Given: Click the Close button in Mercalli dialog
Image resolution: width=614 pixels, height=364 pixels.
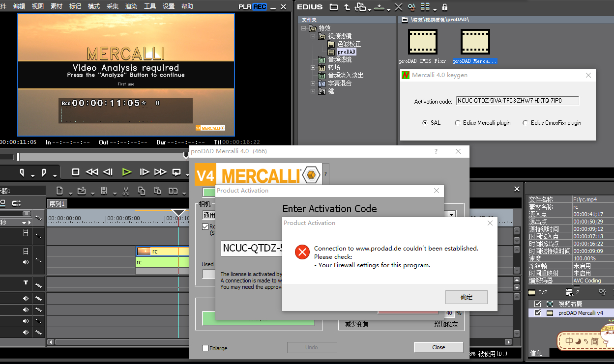Looking at the screenshot, I should 439,347.
